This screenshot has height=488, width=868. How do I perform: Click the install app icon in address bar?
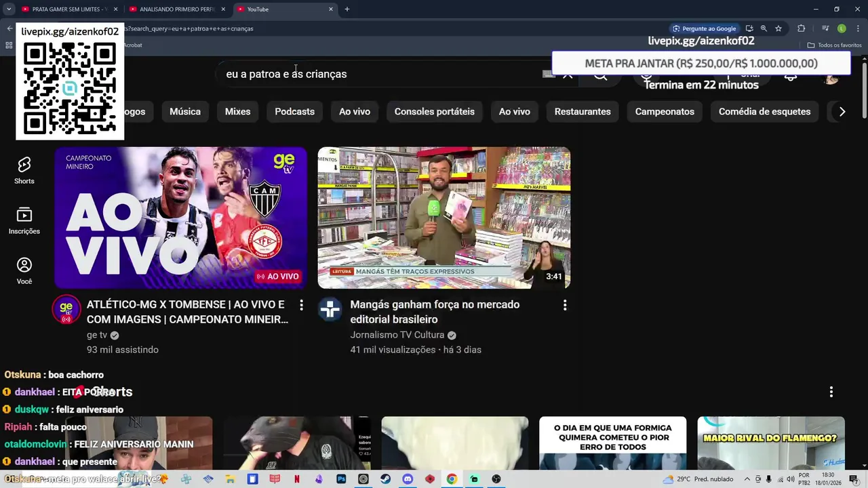pos(749,28)
